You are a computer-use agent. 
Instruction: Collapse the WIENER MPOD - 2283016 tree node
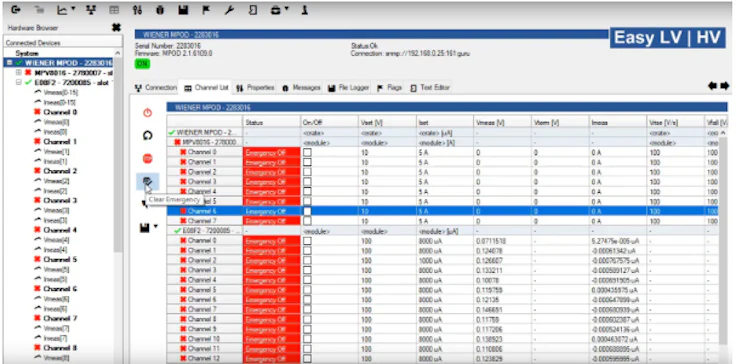pos(10,62)
